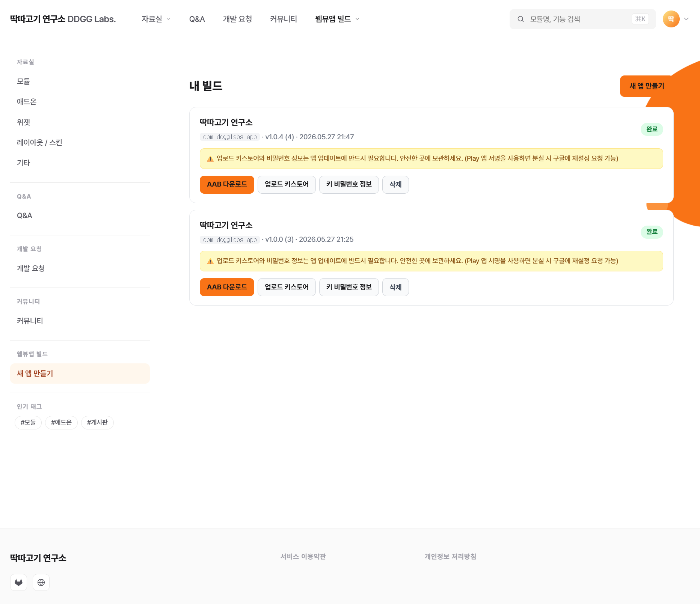The image size is (700, 604).
Task: Click the #모듈 tag
Action: (28, 423)
